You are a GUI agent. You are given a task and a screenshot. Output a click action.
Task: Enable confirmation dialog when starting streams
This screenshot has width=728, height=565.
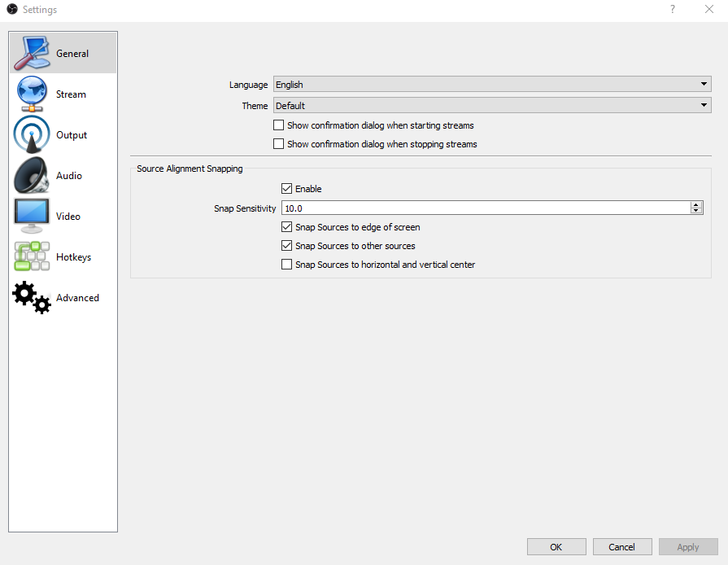point(278,125)
